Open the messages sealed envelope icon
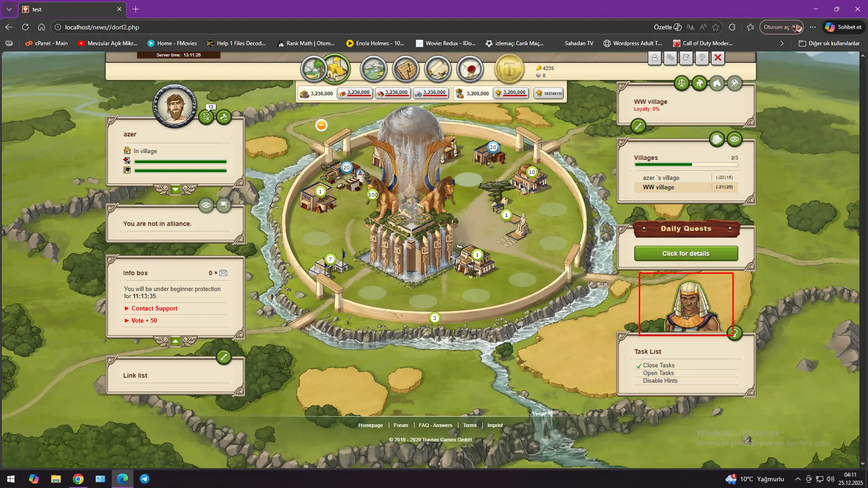The width and height of the screenshot is (868, 488). pos(470,69)
